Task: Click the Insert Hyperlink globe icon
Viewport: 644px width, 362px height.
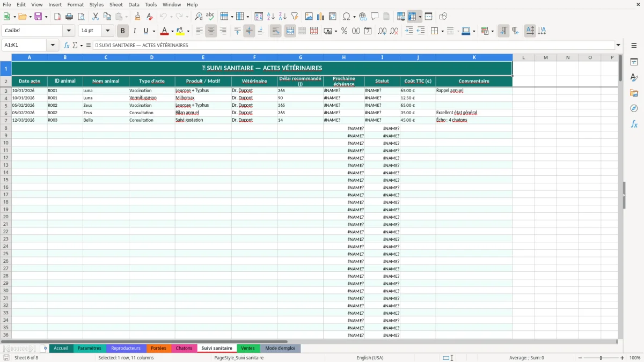Action: (363, 17)
